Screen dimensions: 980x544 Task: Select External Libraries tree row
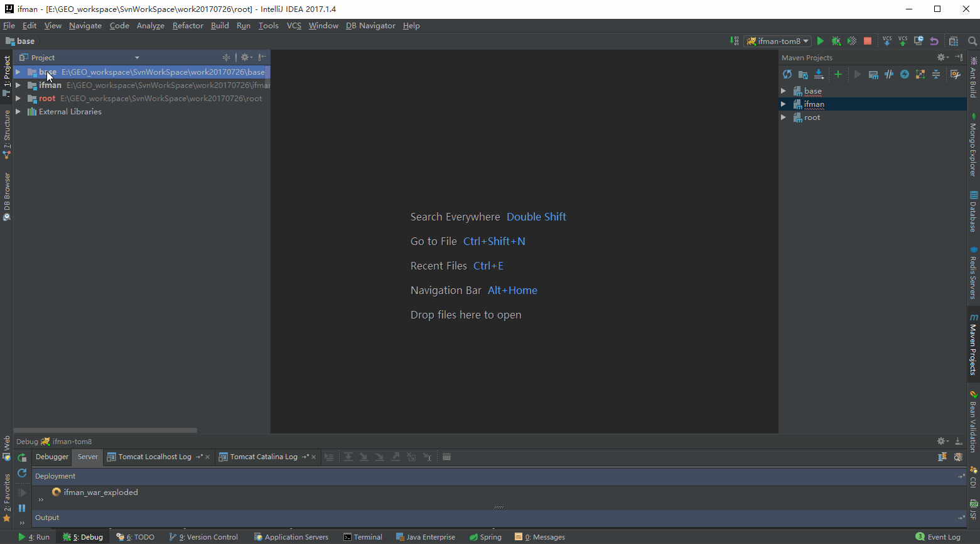pos(142,112)
